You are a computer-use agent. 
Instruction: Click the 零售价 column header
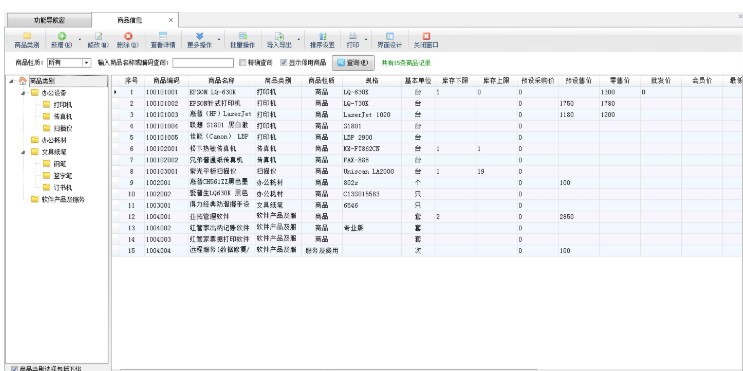pos(620,81)
